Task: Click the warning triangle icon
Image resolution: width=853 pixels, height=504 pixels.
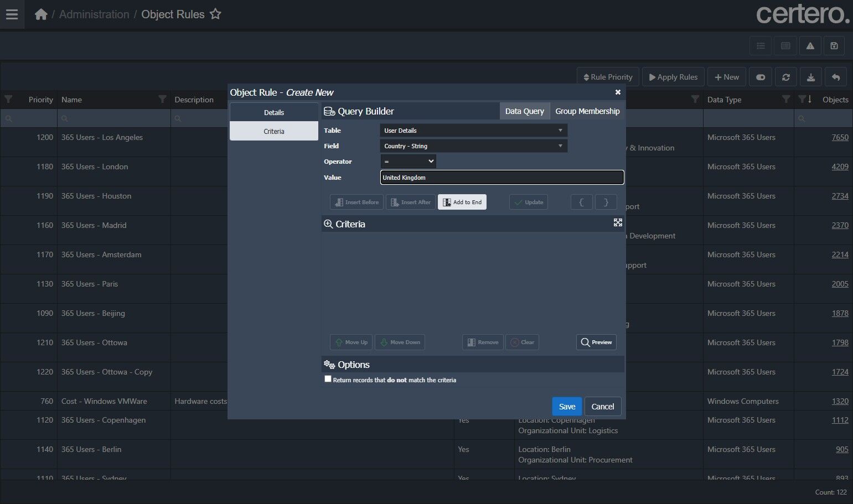Action: 810,46
